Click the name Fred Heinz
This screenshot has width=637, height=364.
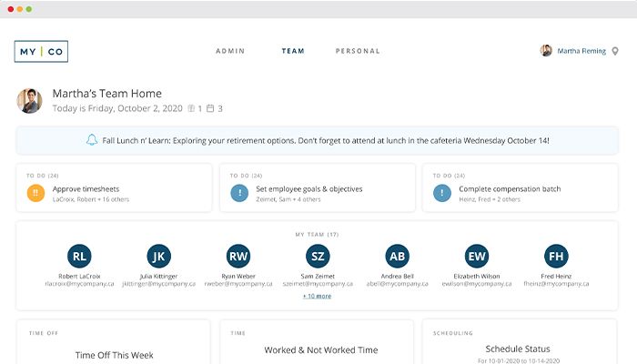pos(556,277)
